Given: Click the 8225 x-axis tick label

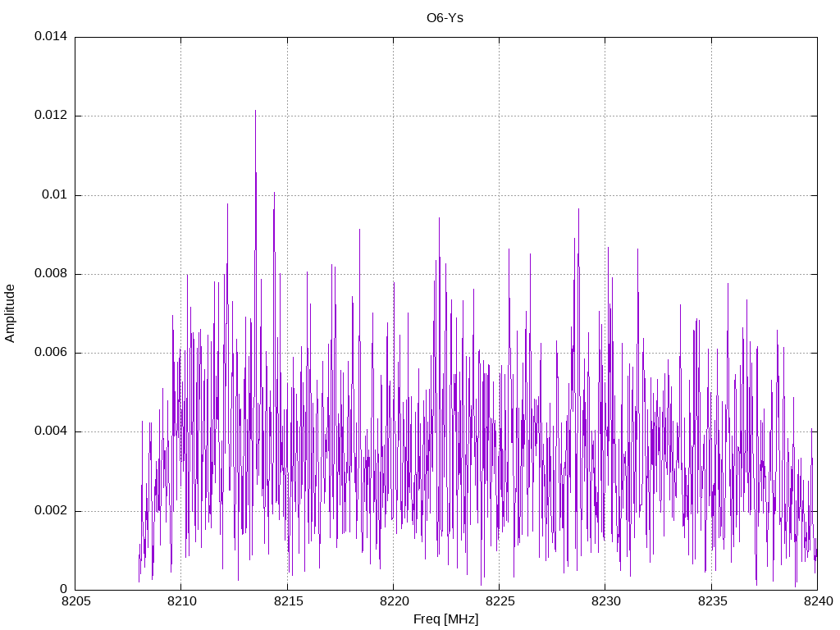Looking at the screenshot, I should pyautogui.click(x=500, y=601).
